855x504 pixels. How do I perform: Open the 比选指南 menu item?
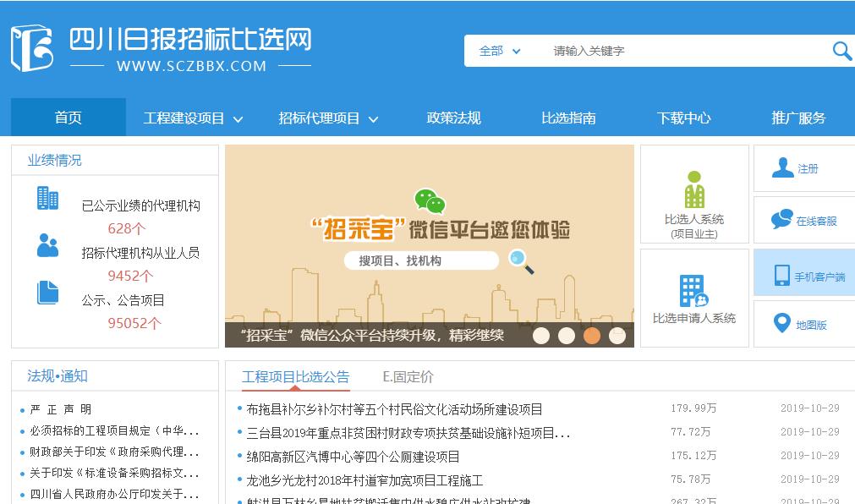pyautogui.click(x=568, y=118)
